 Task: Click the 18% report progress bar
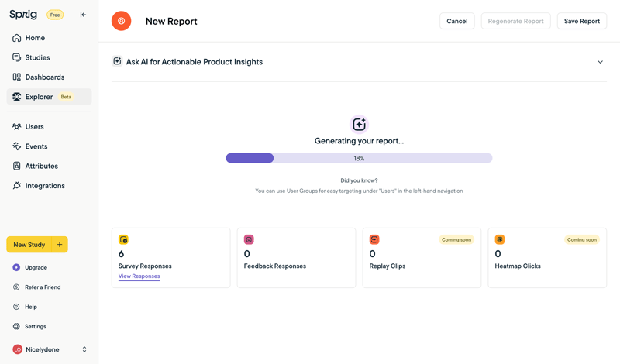coord(359,158)
